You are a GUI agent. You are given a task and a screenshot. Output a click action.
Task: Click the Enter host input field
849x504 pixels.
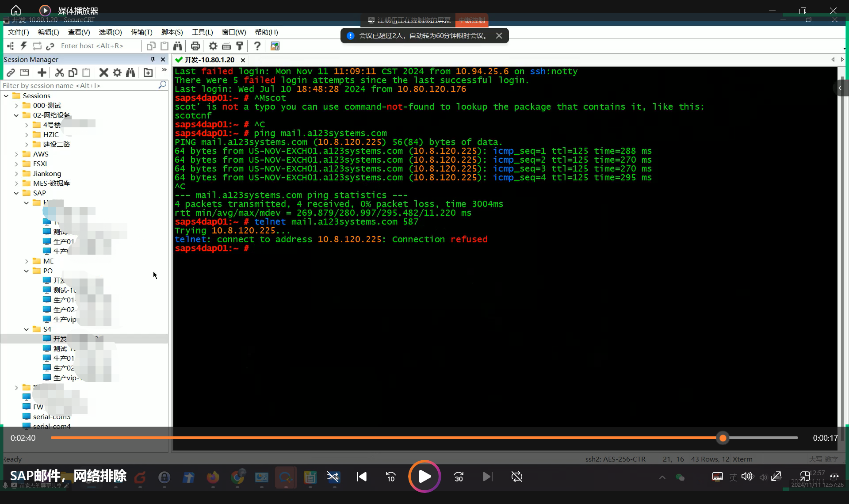[99, 46]
